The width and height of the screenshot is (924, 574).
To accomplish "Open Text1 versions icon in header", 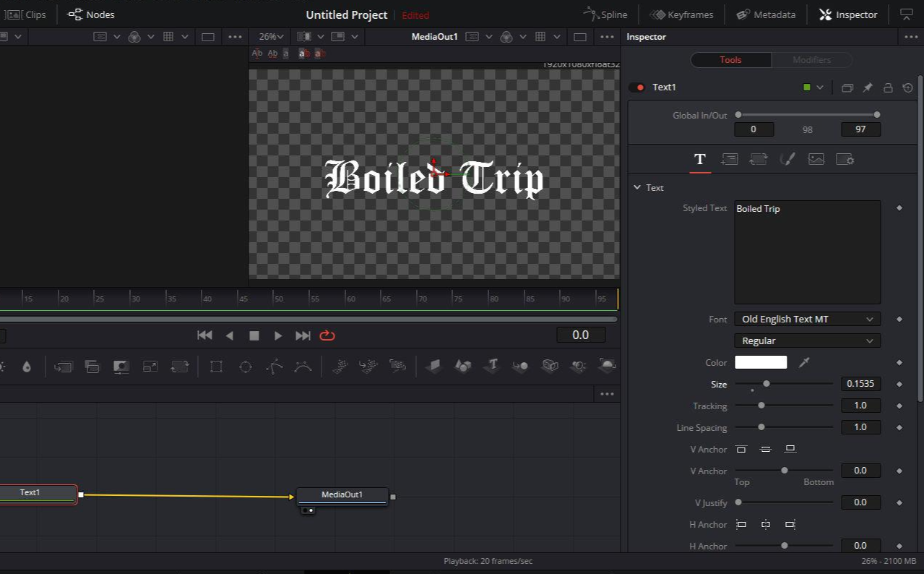I will 847,87.
